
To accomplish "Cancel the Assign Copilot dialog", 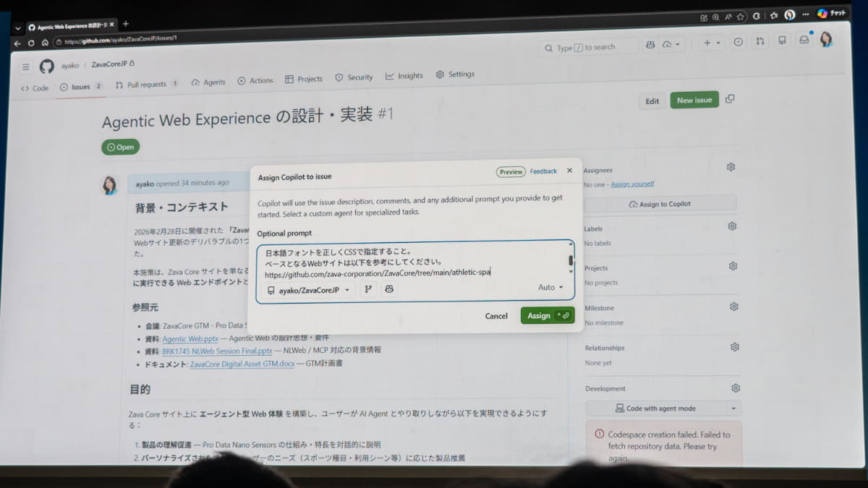I will (x=496, y=316).
